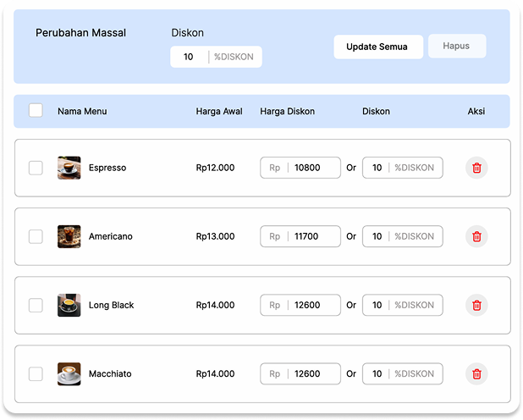Select the Macchiato row checkbox
The height and width of the screenshot is (420, 523).
coord(36,373)
